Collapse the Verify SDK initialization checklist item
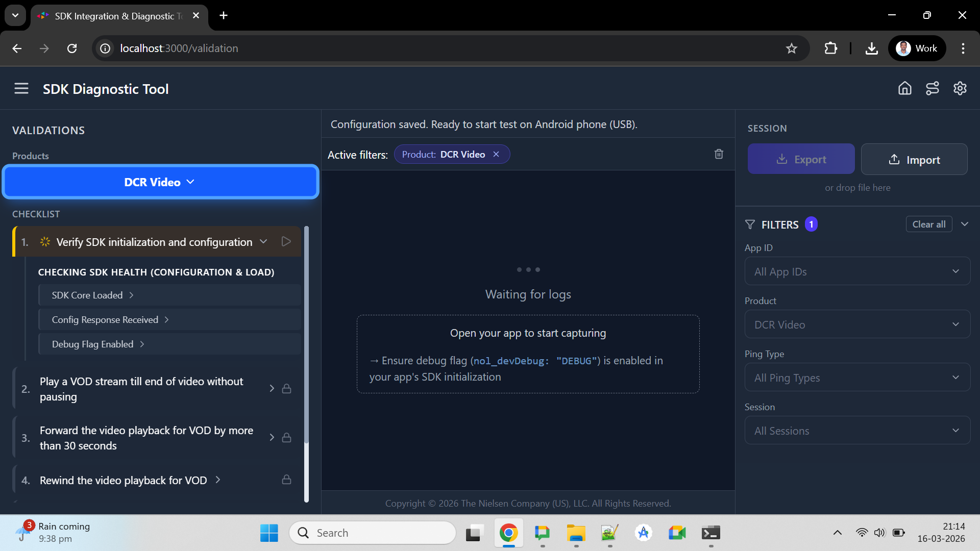The height and width of the screenshot is (551, 980). click(263, 241)
